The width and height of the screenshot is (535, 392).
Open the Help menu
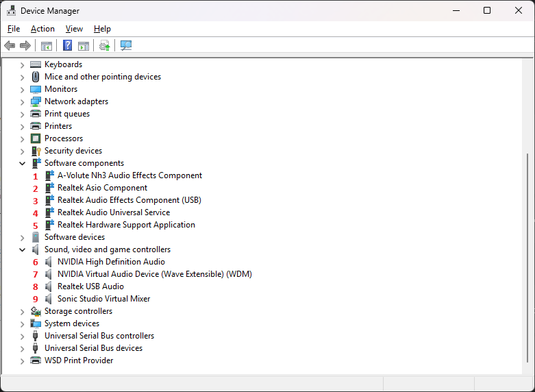coord(102,29)
